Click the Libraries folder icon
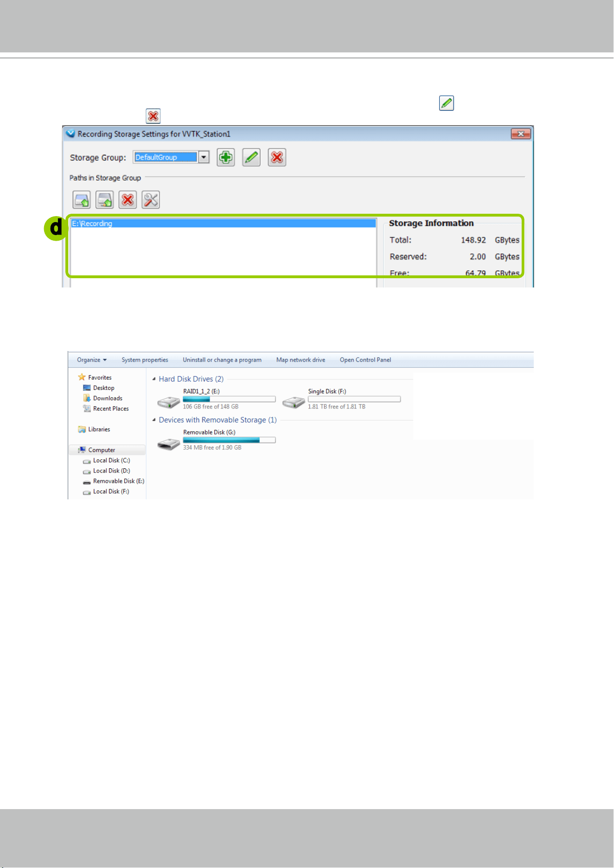The image size is (614, 868). pos(82,429)
